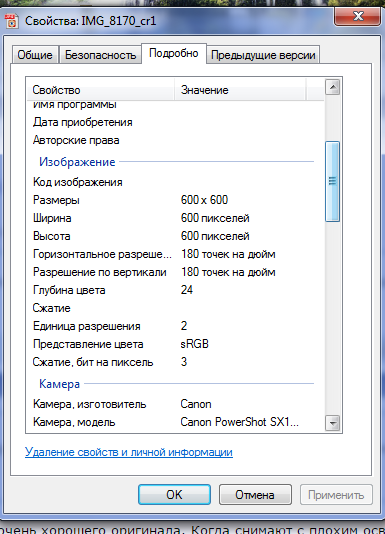The width and height of the screenshot is (385, 534).
Task: Close the IMG_8170_cr1 properties dialog
Action: click(x=357, y=16)
